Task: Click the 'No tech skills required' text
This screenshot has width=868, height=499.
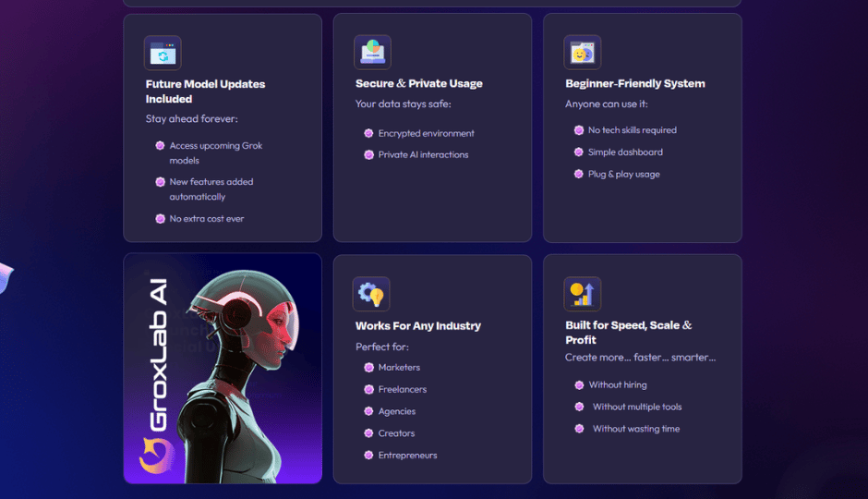Action: (633, 130)
